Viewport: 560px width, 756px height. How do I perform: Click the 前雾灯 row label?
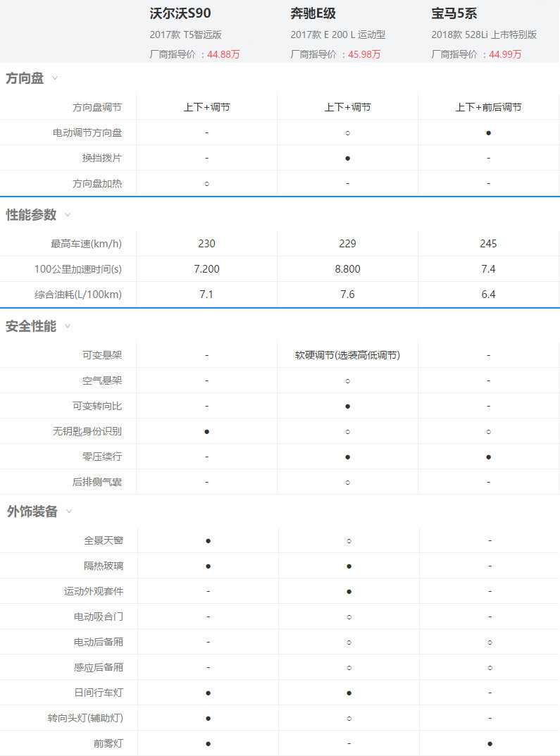(108, 743)
